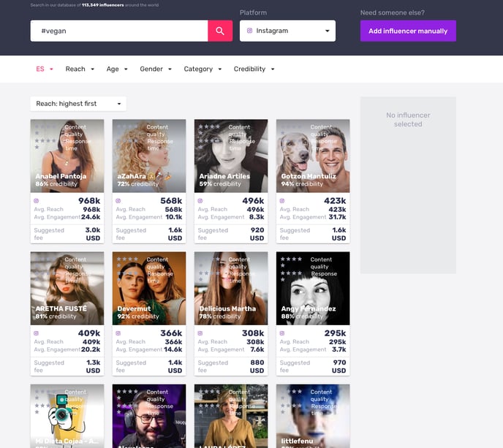
Task: Open the 'Reach: highest first' sort dropdown
Action: click(x=78, y=104)
